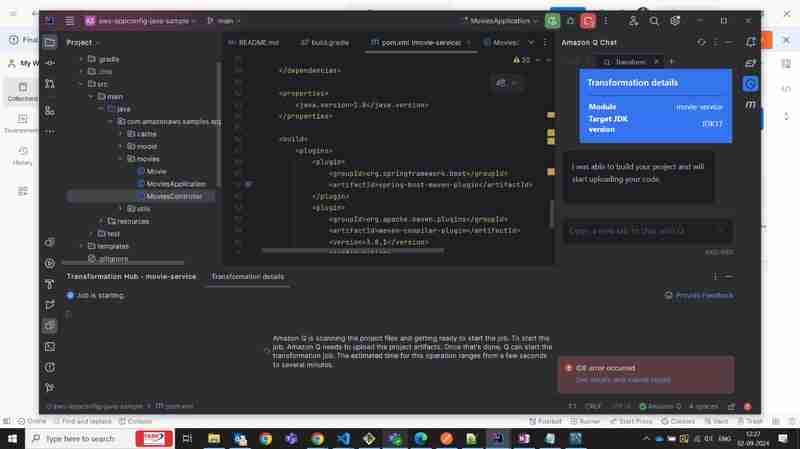
Task: Open the Pull Requests tool window icon
Action: pyautogui.click(x=49, y=84)
